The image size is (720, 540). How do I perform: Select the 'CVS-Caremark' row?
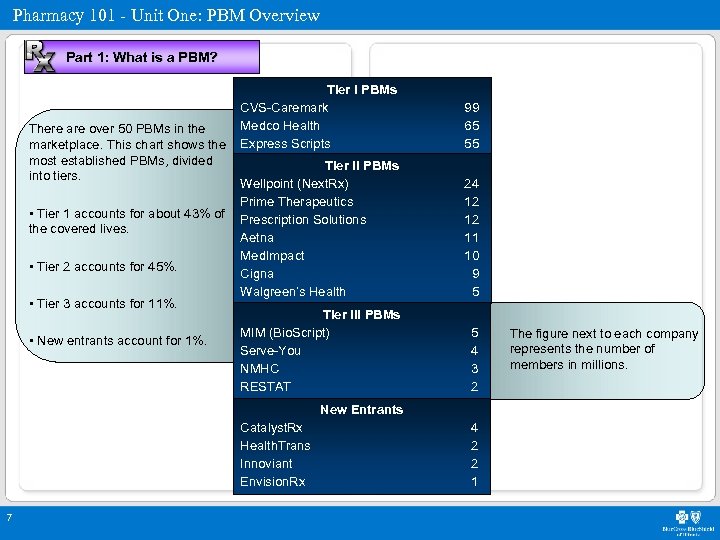pos(362,108)
